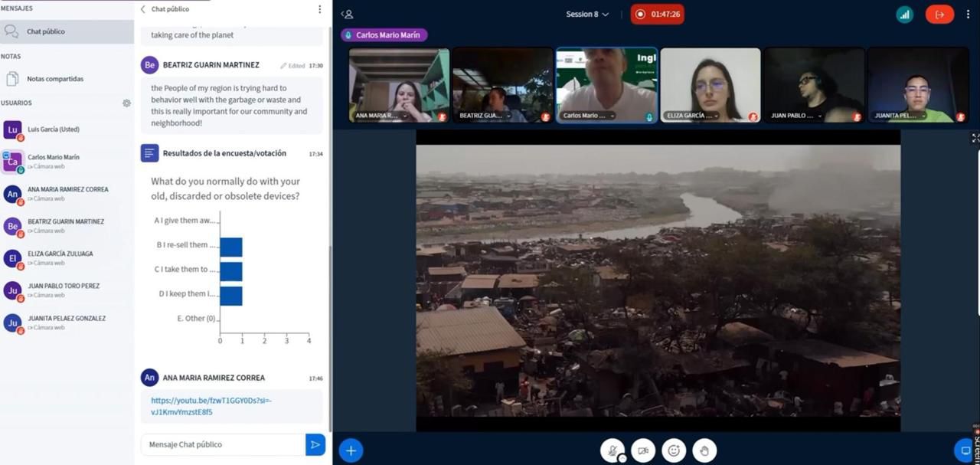Open the user list settings gear

pos(126,103)
